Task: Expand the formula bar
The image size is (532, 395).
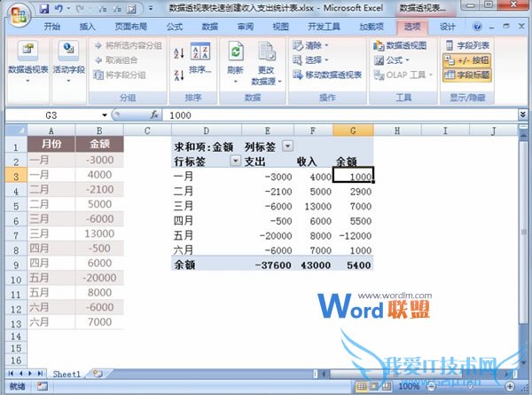Action: (522, 115)
